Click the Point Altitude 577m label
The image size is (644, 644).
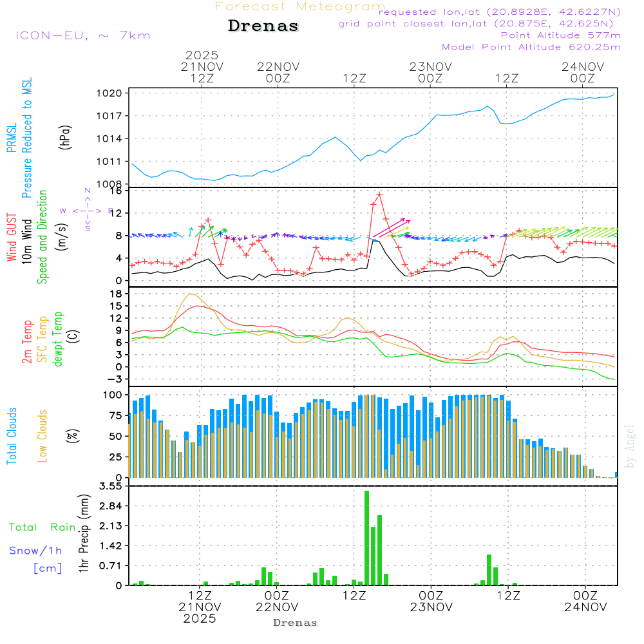coord(560,35)
